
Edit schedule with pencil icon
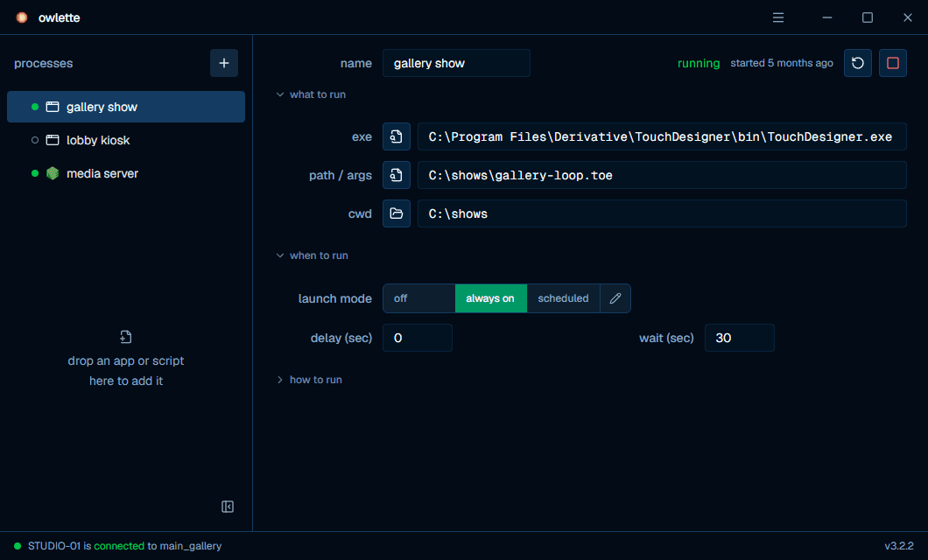click(x=615, y=298)
